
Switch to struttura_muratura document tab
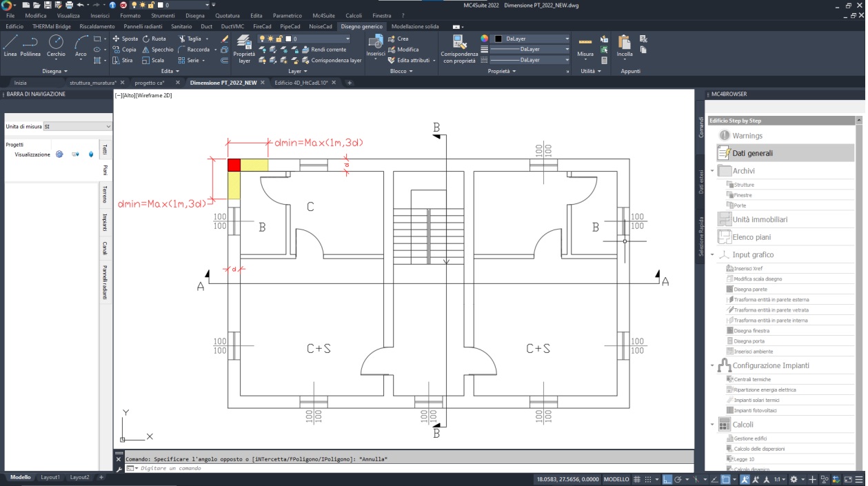pos(92,83)
